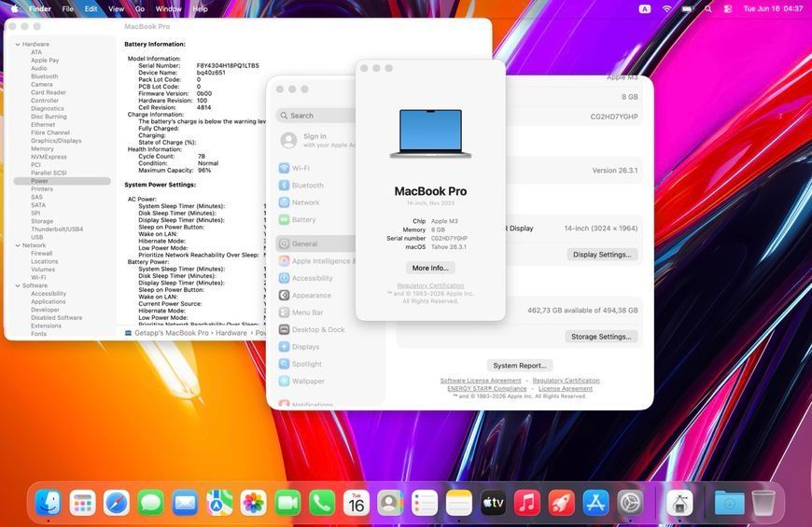Click Search field in System Settings
The image size is (812, 527).
[x=317, y=116]
